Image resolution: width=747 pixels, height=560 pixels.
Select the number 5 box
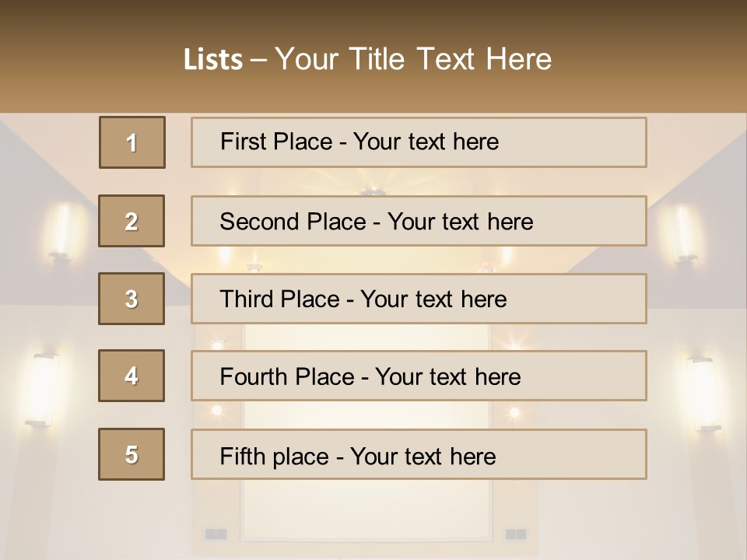tap(132, 454)
